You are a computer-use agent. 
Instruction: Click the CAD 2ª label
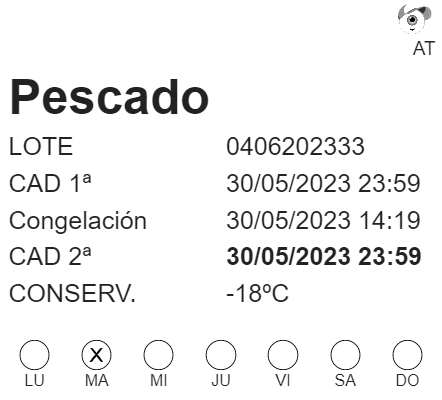point(50,257)
